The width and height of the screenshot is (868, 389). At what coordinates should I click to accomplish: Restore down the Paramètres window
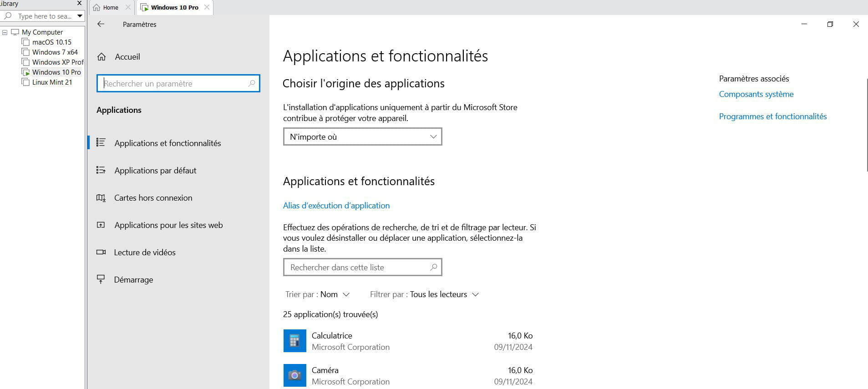click(x=830, y=24)
